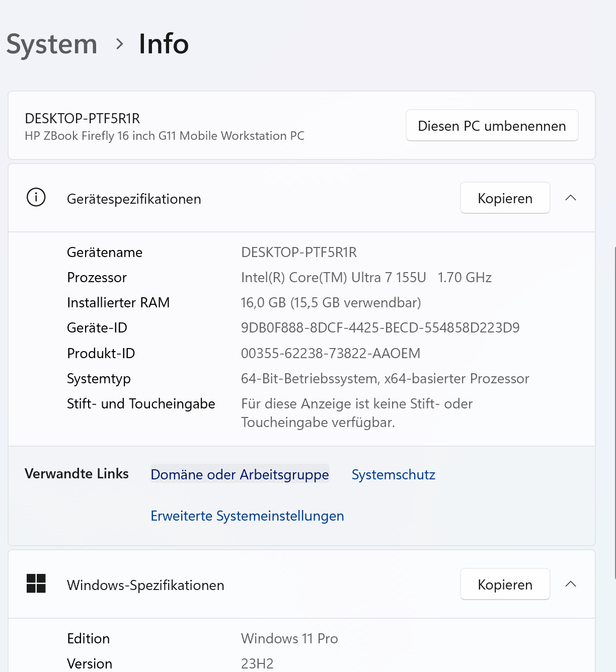Click the Installierter RAM label
Screen dimensions: 616x672
pos(118,302)
